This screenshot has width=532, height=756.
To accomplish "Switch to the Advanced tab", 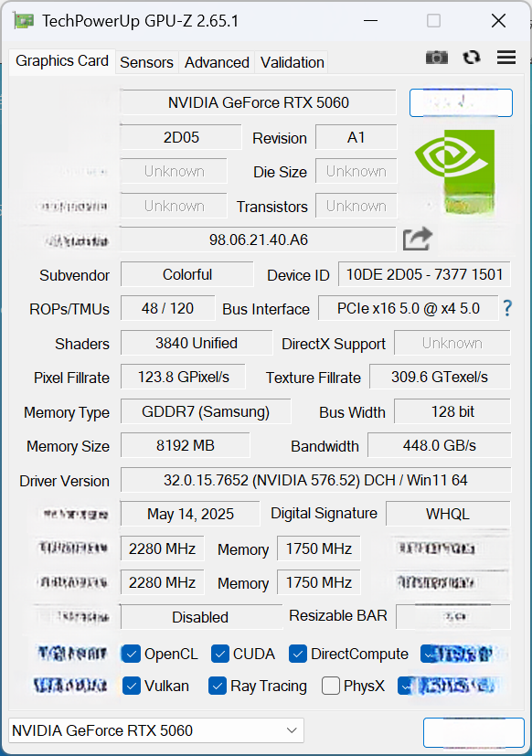I will 217,63.
